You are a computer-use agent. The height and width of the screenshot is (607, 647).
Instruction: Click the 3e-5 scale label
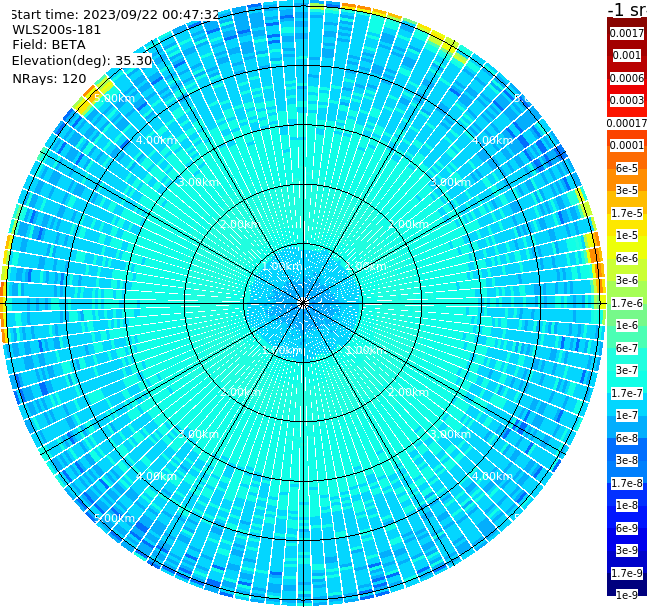tap(627, 190)
